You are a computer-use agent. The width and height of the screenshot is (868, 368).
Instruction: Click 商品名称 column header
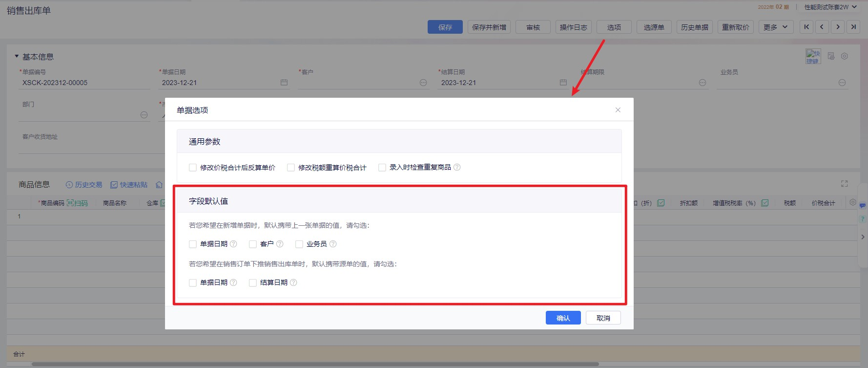[115, 203]
